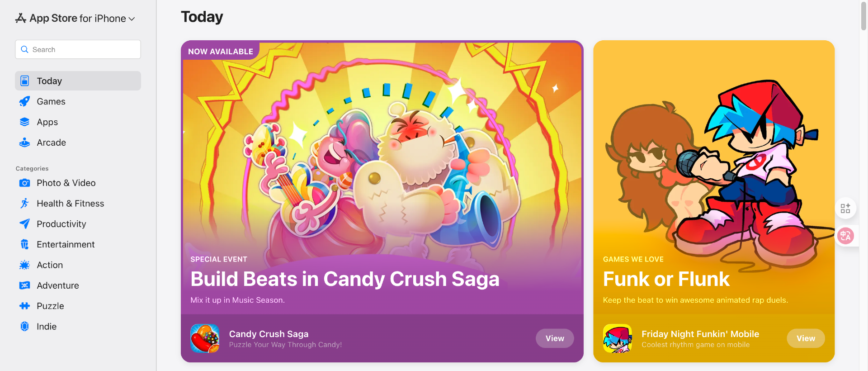
Task: Click the Candy Crush Saga app icon
Action: pyautogui.click(x=205, y=338)
